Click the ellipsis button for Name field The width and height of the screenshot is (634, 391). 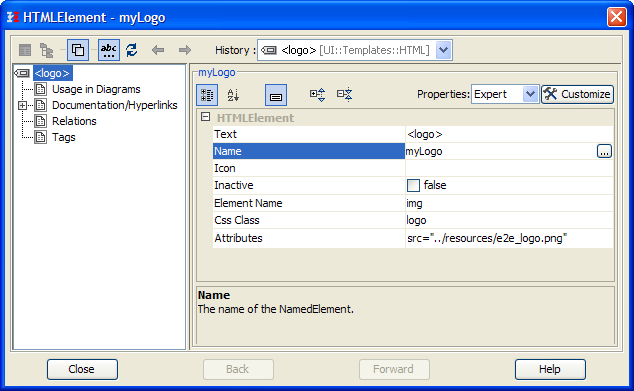coord(604,151)
